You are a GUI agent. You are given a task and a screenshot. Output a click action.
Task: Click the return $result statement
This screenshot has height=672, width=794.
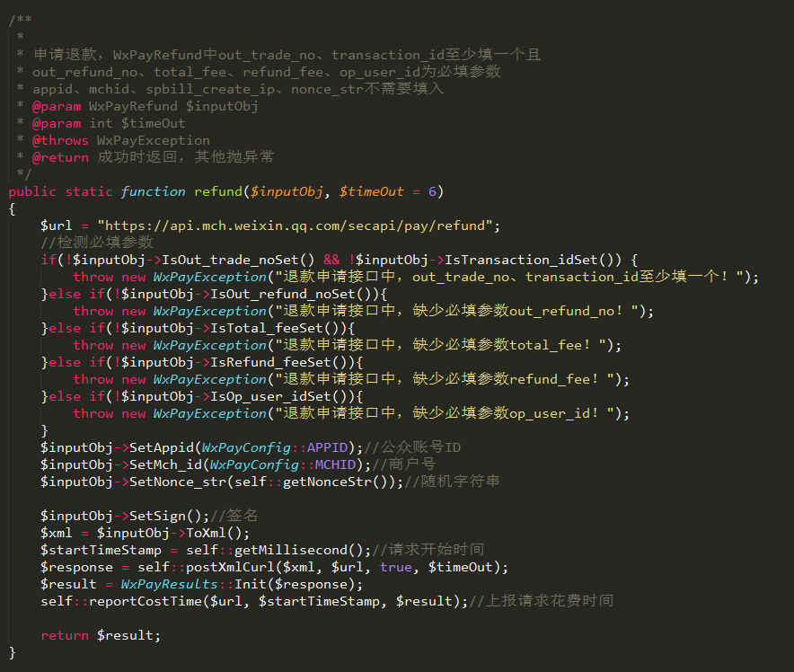coord(101,635)
